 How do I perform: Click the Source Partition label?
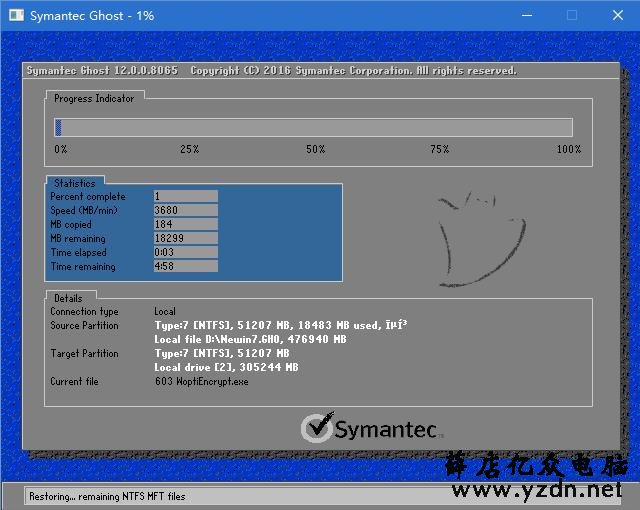(84, 325)
